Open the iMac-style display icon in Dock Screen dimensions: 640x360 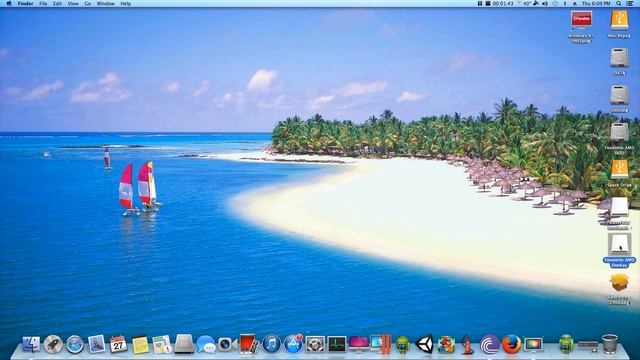point(359,344)
